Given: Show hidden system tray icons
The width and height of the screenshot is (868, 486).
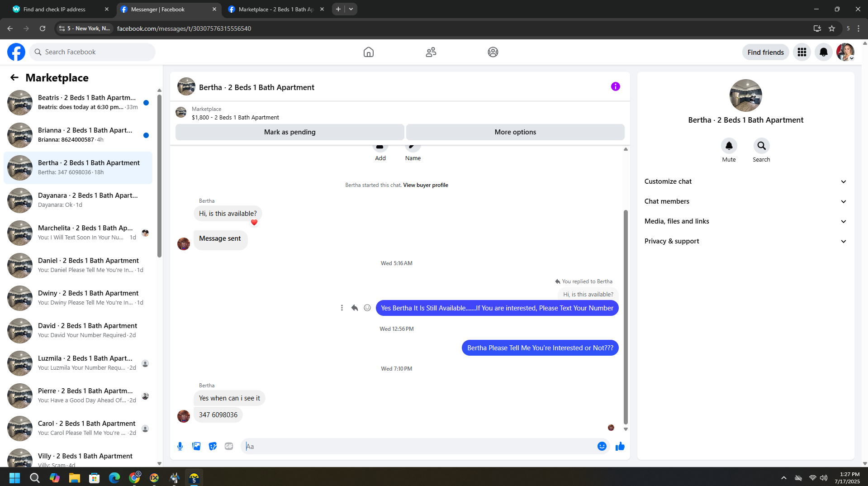Looking at the screenshot, I should click(x=784, y=478).
